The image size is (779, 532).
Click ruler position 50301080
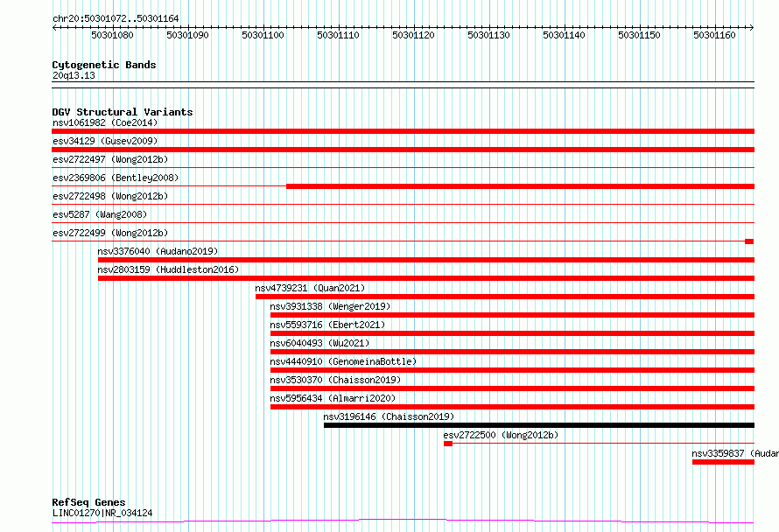click(112, 35)
